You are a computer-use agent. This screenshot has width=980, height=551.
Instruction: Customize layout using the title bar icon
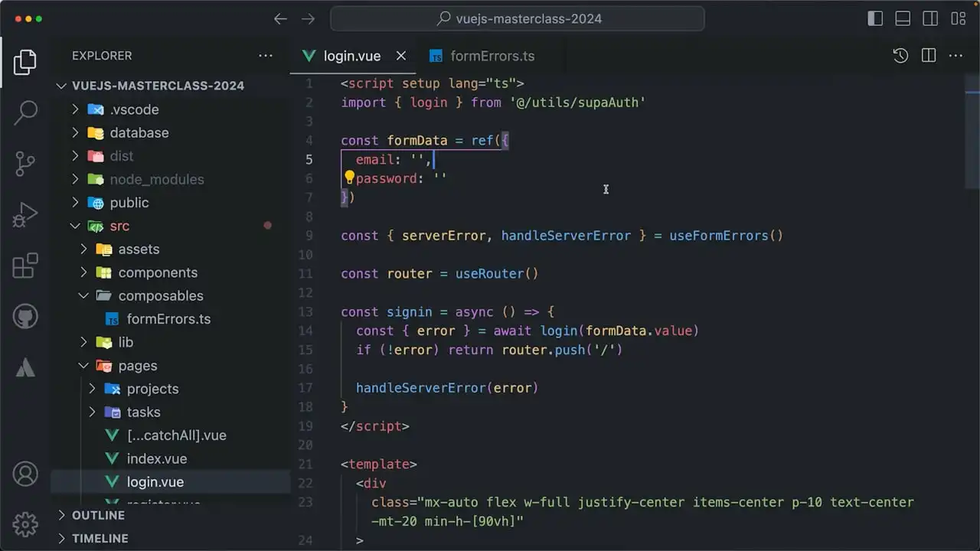click(x=958, y=19)
